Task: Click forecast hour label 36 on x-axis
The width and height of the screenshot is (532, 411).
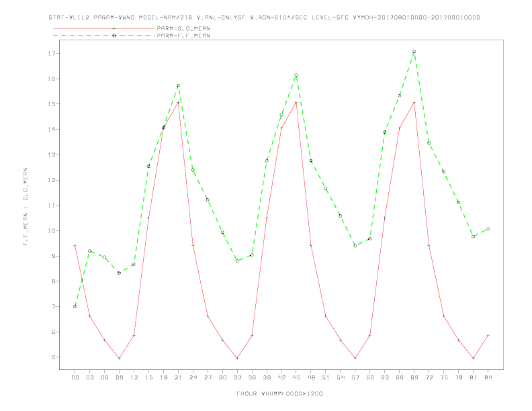Action: pos(252,377)
